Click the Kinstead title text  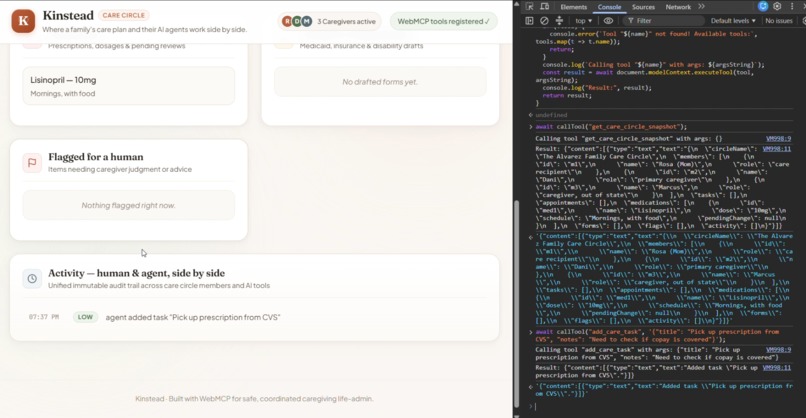(68, 15)
